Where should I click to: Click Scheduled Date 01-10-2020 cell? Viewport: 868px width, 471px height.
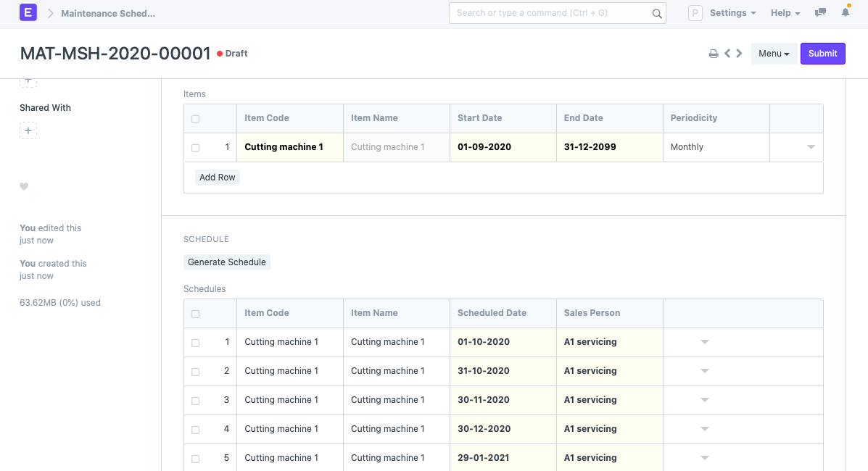pyautogui.click(x=503, y=342)
